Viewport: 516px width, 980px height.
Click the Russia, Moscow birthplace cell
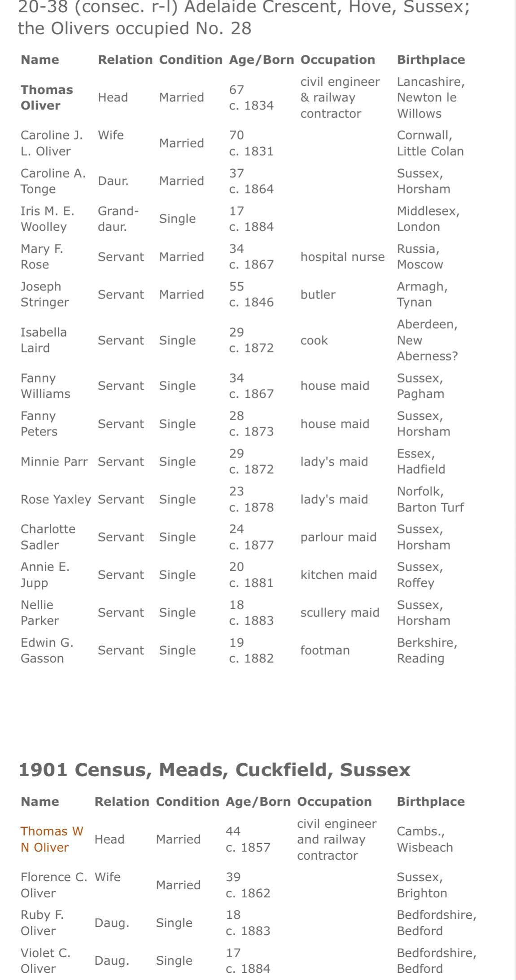pos(420,256)
